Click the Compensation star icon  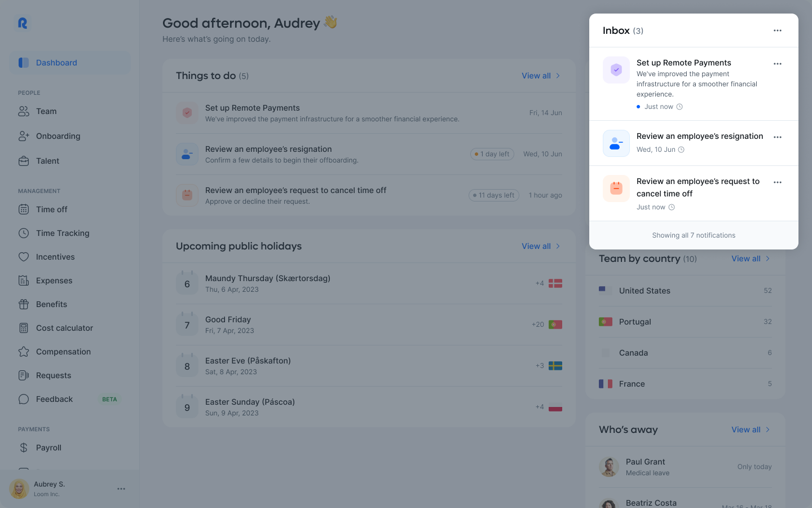coord(24,352)
